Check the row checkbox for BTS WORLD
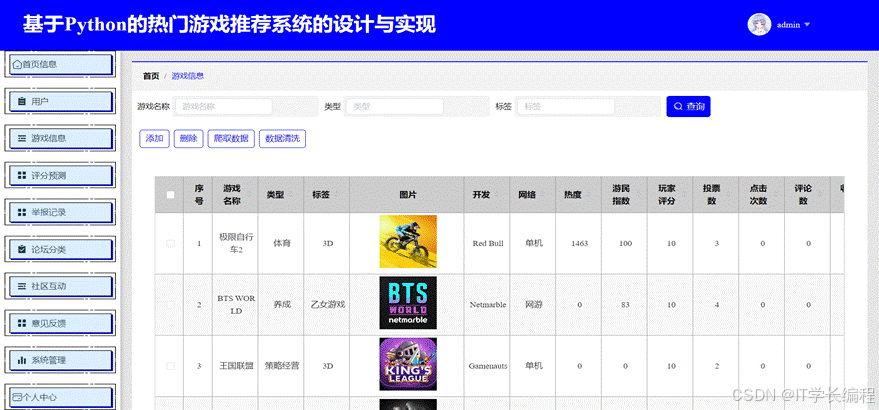Screen dimensions: 879x410 pyautogui.click(x=170, y=305)
